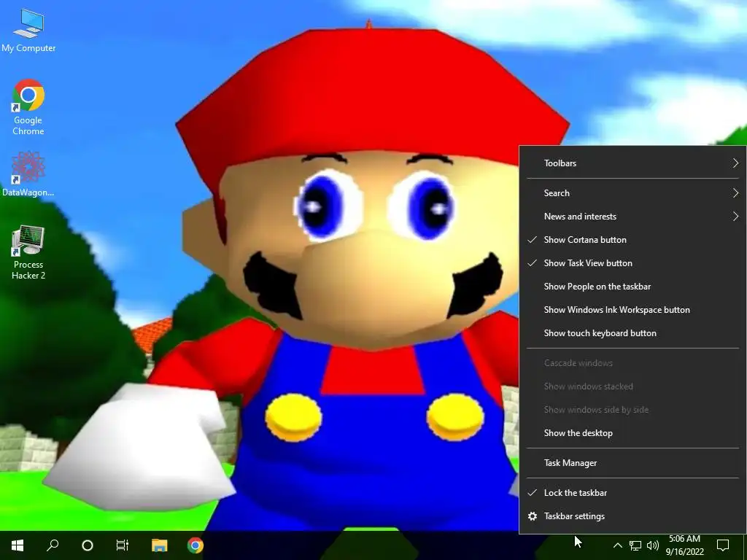The width and height of the screenshot is (747, 560).
Task: Open Task Manager from the context menu
Action: tap(632, 463)
